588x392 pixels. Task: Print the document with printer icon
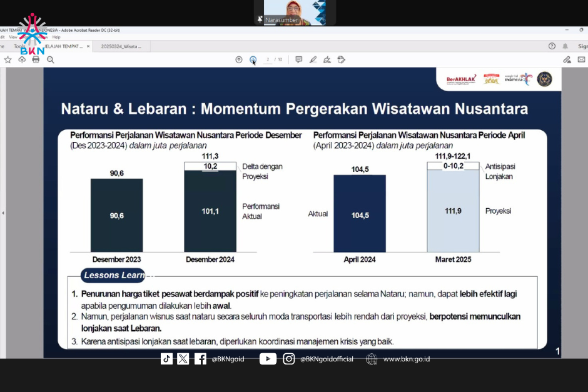36,60
